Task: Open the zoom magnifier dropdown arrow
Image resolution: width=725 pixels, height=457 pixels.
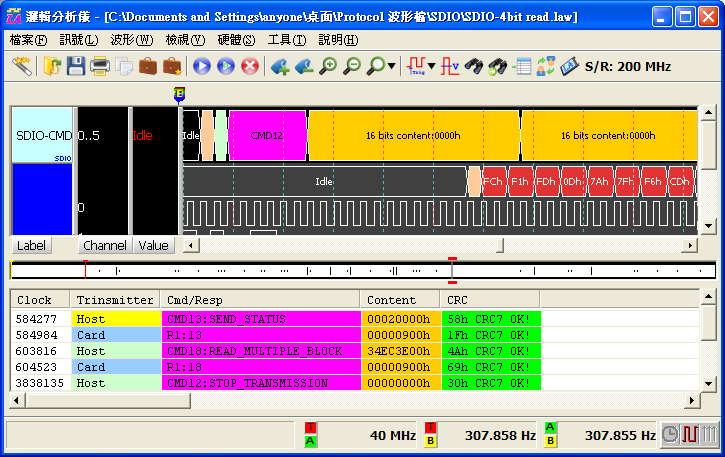Action: point(391,66)
